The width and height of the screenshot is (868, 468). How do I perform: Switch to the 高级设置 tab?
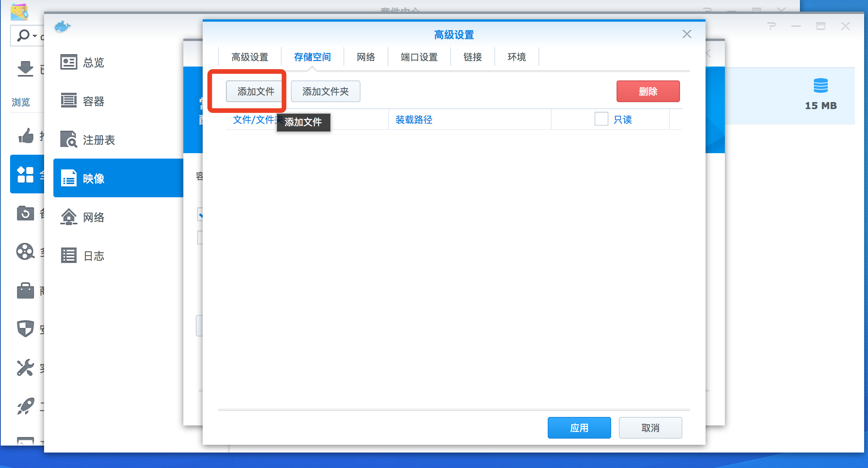coord(250,57)
